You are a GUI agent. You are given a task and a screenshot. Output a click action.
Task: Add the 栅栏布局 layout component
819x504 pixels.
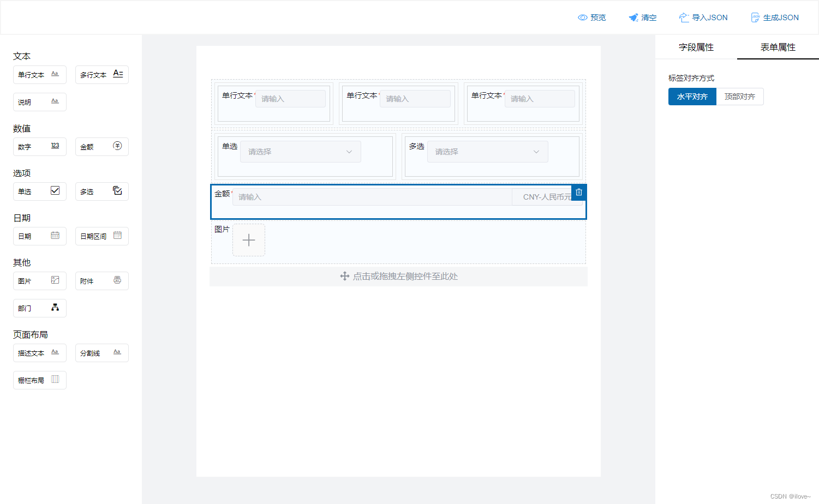[x=40, y=380]
